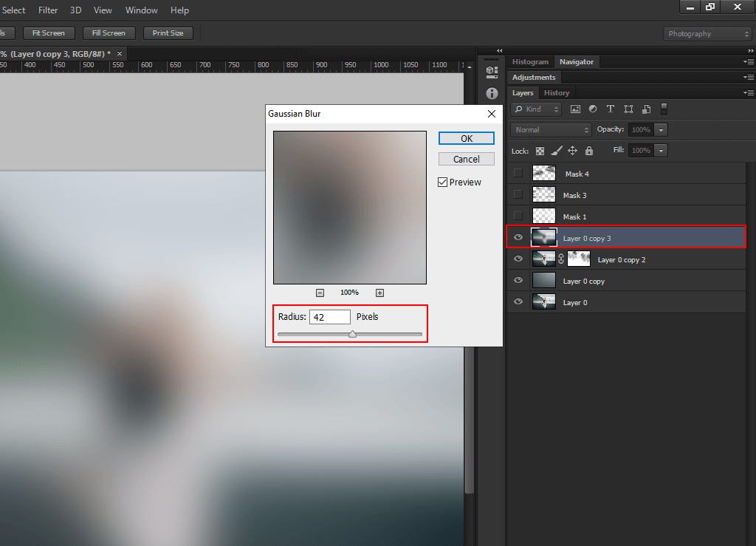
Task: Click the smart object filter icon
Action: click(x=647, y=109)
